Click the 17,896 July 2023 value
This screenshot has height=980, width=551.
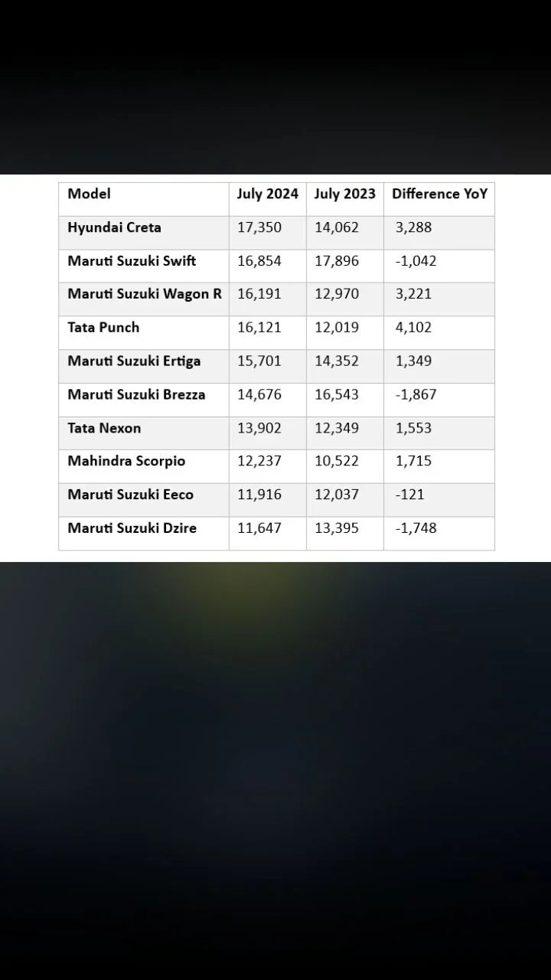[337, 261]
